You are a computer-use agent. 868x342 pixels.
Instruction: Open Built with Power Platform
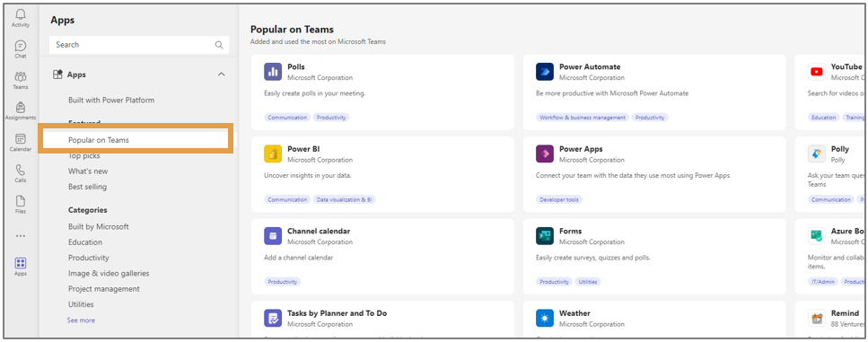[111, 101]
